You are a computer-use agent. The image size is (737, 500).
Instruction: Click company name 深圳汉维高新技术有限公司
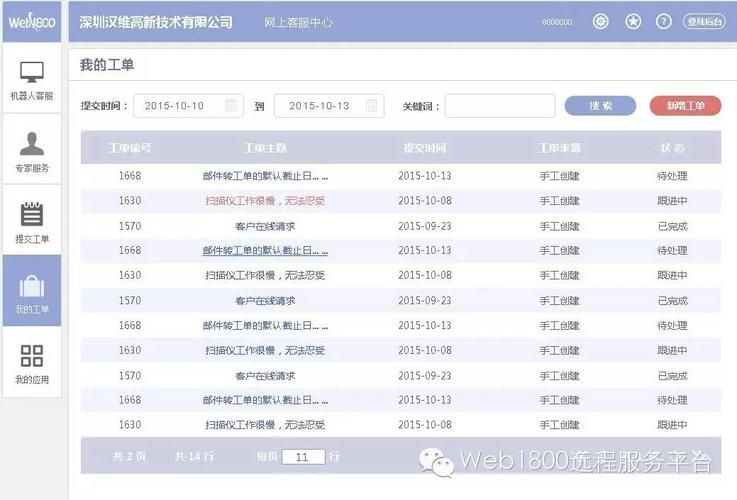coord(156,22)
